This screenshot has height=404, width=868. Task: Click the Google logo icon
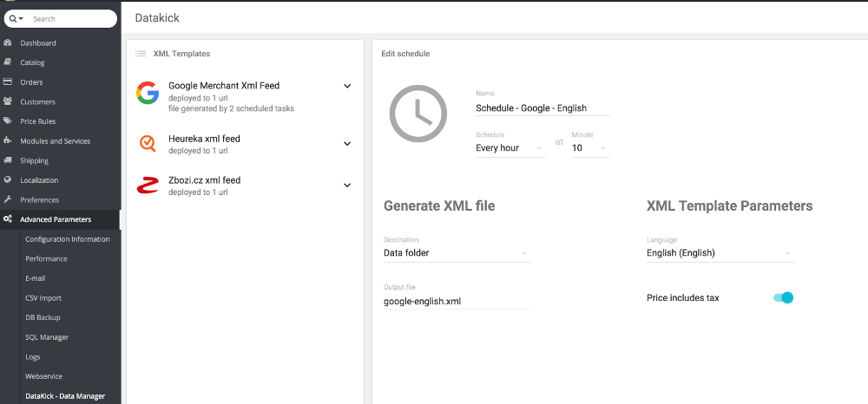(x=148, y=93)
